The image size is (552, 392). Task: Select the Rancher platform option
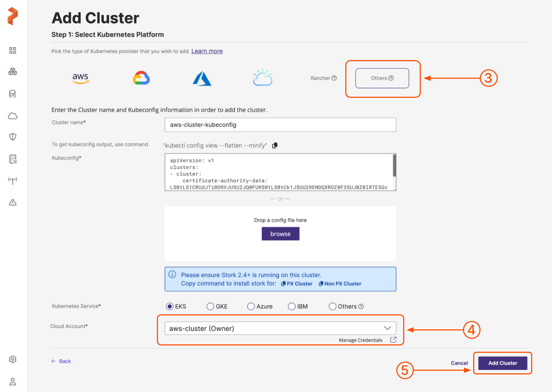[323, 78]
